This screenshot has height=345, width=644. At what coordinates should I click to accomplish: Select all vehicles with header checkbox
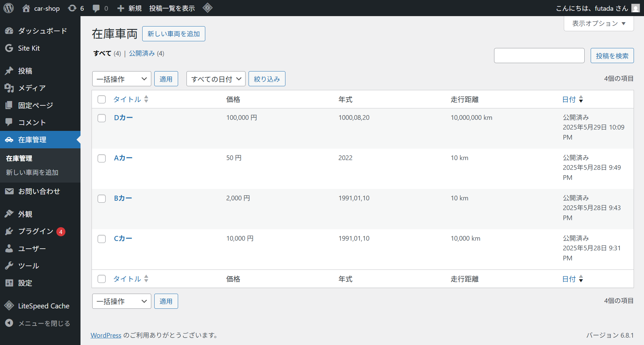[x=102, y=99]
